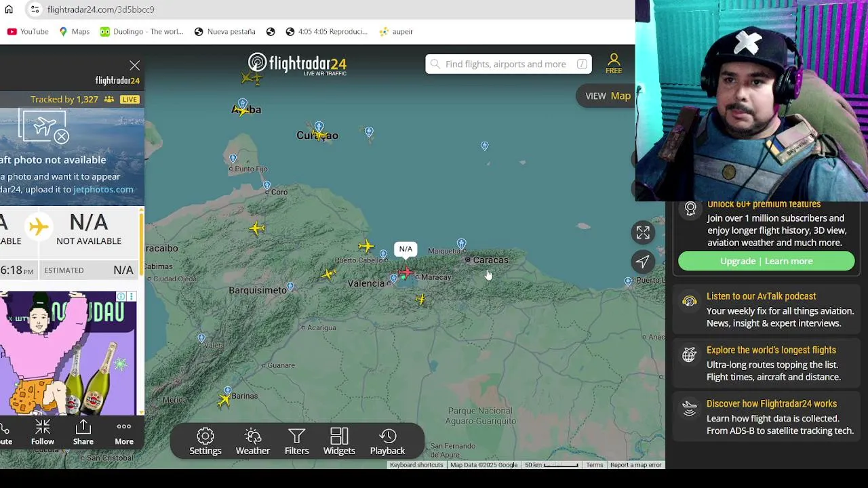Open the Nueva pestaña bookmark
Screen dimensions: 868x488
coord(224,31)
